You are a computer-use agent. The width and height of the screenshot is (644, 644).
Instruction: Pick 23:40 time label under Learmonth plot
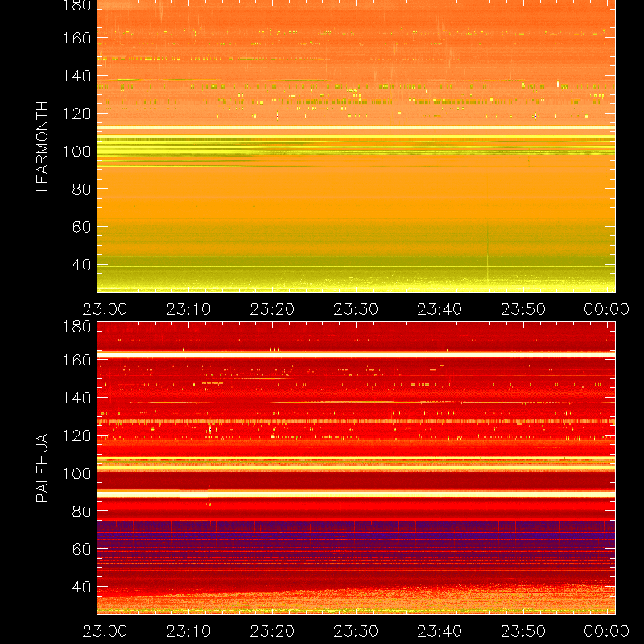[440, 309]
